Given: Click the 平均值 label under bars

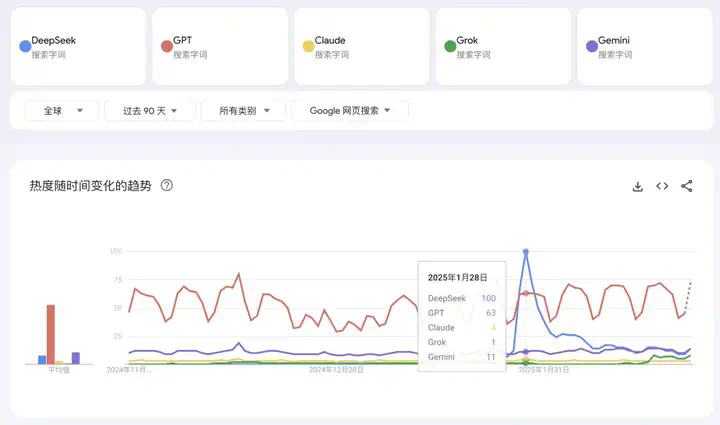Looking at the screenshot, I should pyautogui.click(x=59, y=369).
